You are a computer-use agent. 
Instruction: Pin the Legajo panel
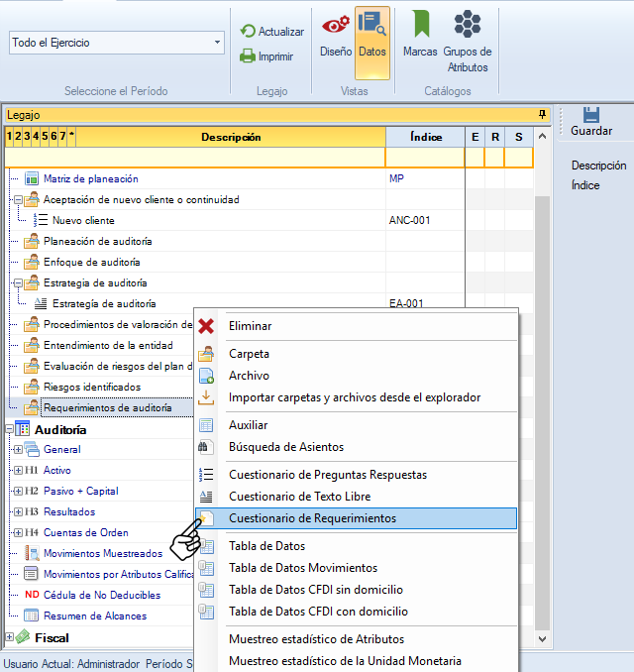[x=542, y=115]
